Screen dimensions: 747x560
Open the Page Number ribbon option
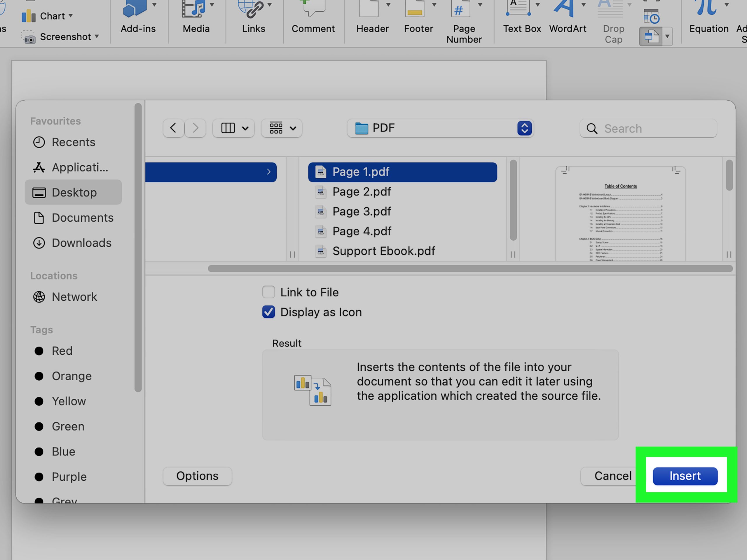click(x=464, y=22)
